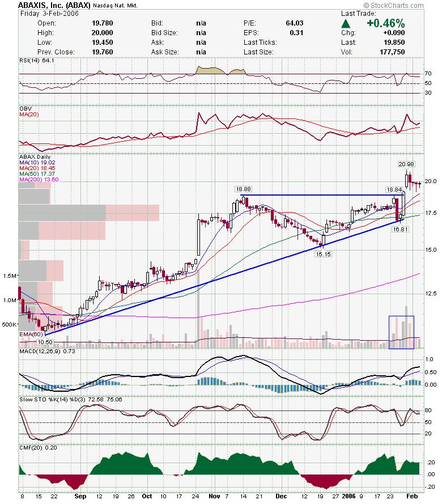442x504 pixels.
Task: Click the Last Ticks: label
Action: pos(260,43)
